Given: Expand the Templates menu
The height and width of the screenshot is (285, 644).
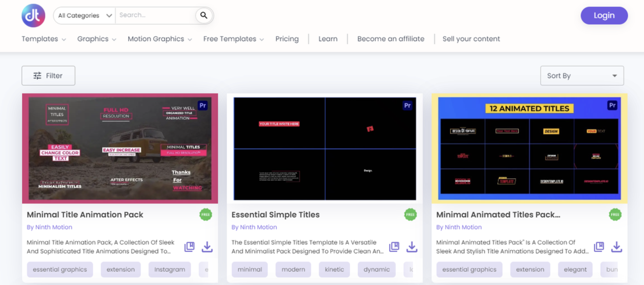Looking at the screenshot, I should pos(44,39).
